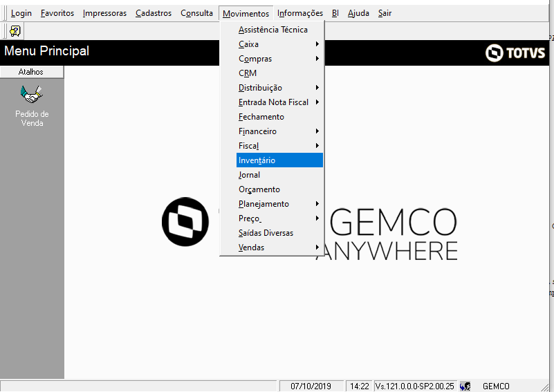Screen dimensions: 554x392
Task: Click GEMCO label in status bar
Action: tap(496, 386)
